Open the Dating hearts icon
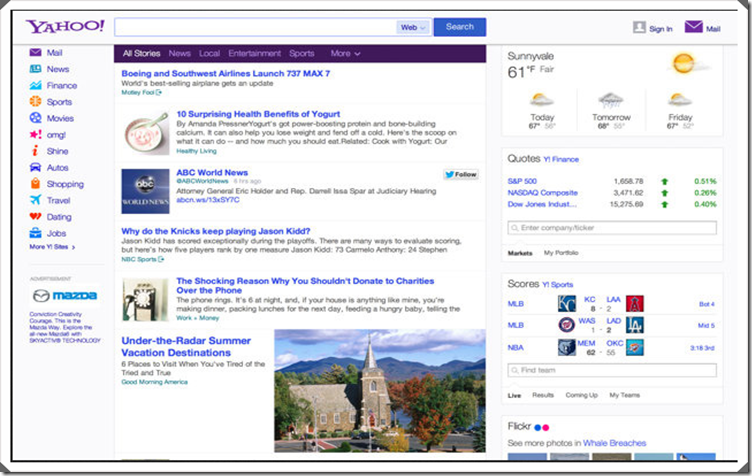The width and height of the screenshot is (752, 476). pos(35,217)
